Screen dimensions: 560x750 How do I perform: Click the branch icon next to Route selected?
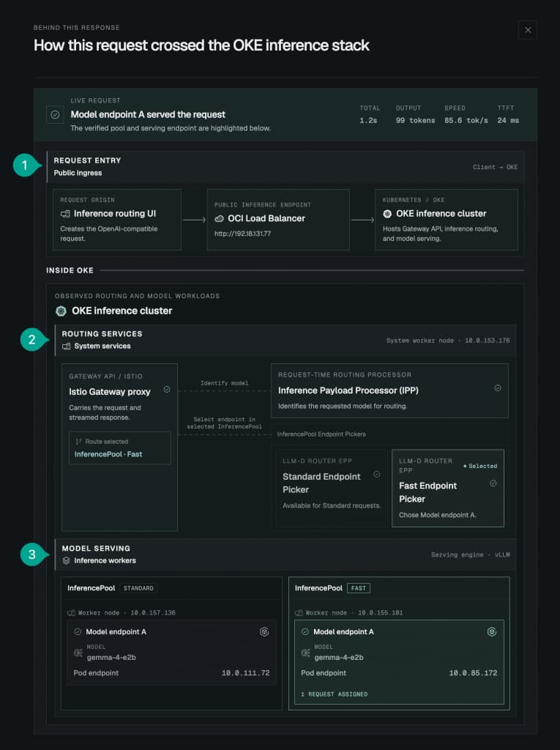point(79,442)
